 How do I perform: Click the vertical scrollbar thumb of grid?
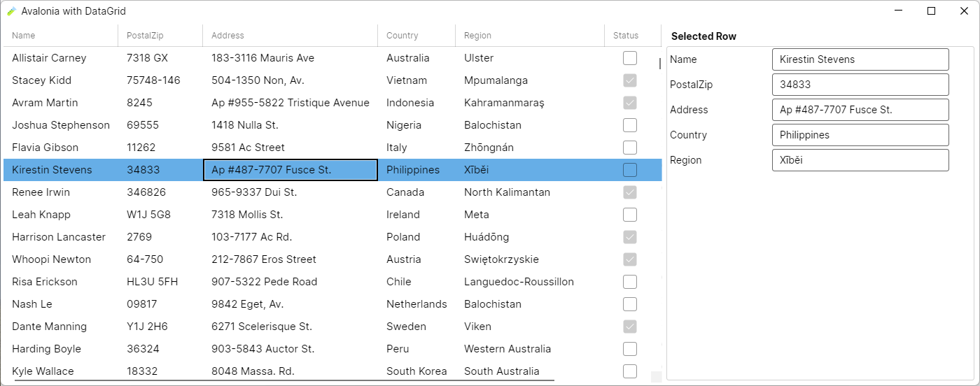point(659,64)
